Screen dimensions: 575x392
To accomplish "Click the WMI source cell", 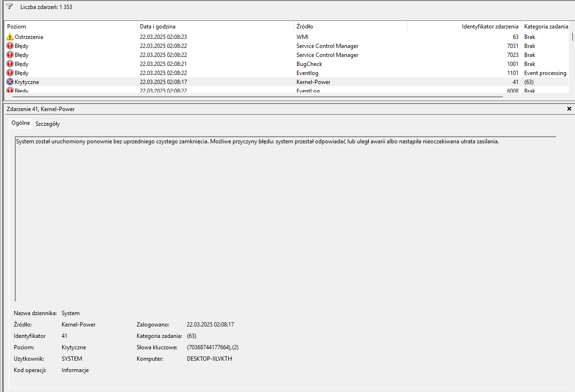I will [x=302, y=37].
